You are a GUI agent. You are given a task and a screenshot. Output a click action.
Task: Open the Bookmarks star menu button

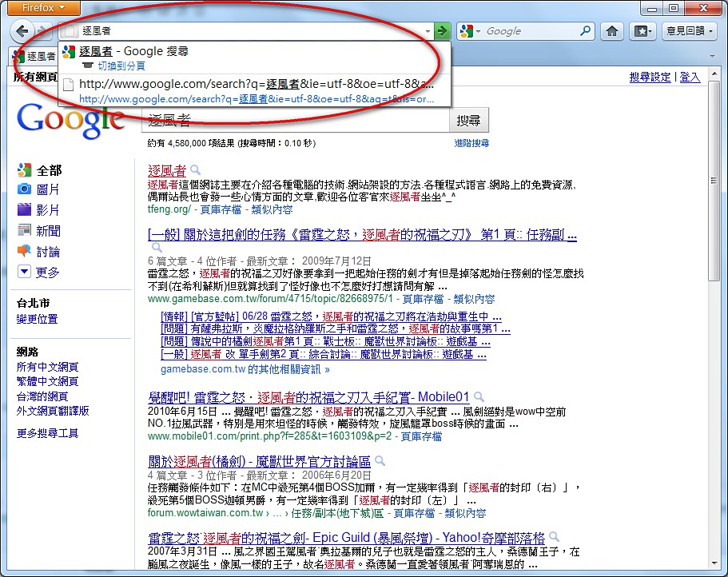[643, 31]
